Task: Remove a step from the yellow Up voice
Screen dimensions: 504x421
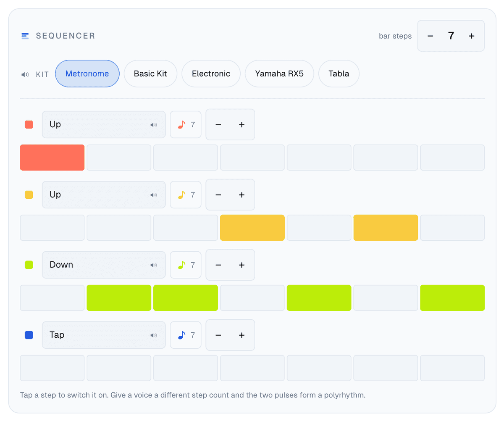Action: coord(218,195)
